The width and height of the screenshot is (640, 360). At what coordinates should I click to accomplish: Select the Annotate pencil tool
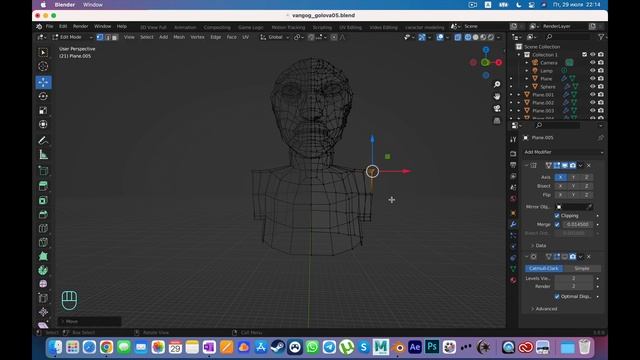(43, 140)
